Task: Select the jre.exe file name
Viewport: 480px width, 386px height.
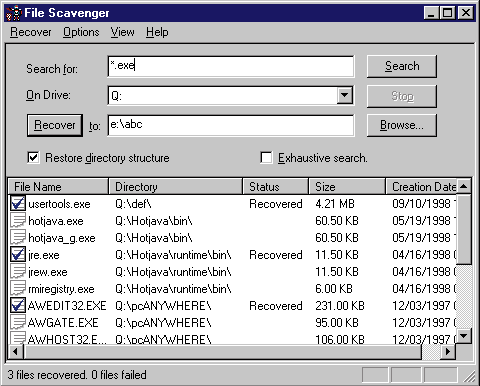Action: [x=44, y=255]
